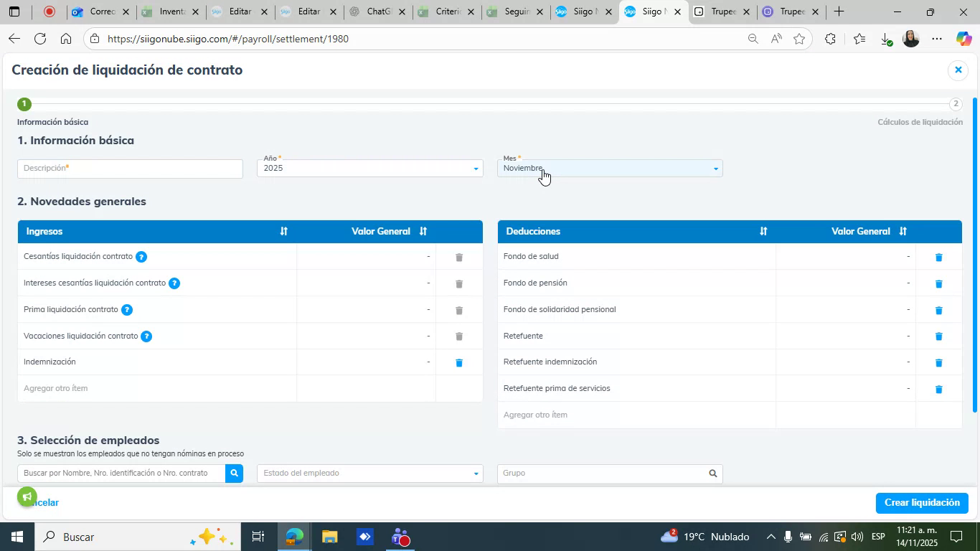Click the Crear liquidación button
The width and height of the screenshot is (980, 551).
click(922, 503)
